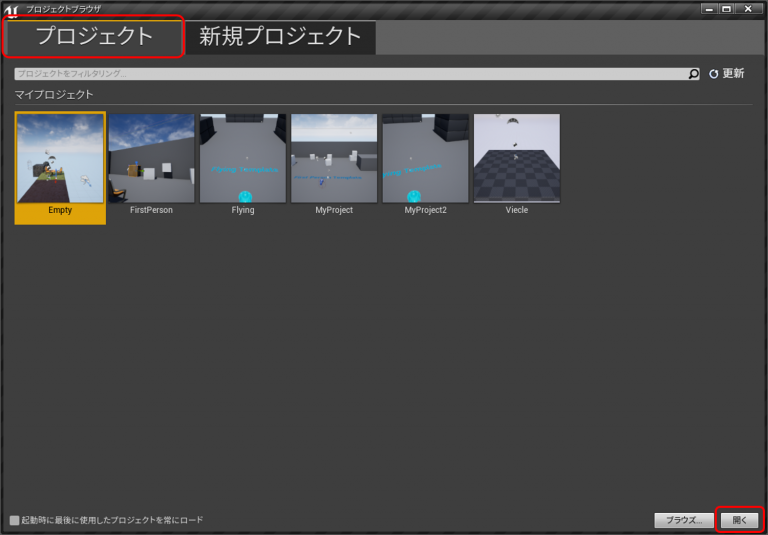
Task: Enable always load last project checkbox
Action: [14, 520]
